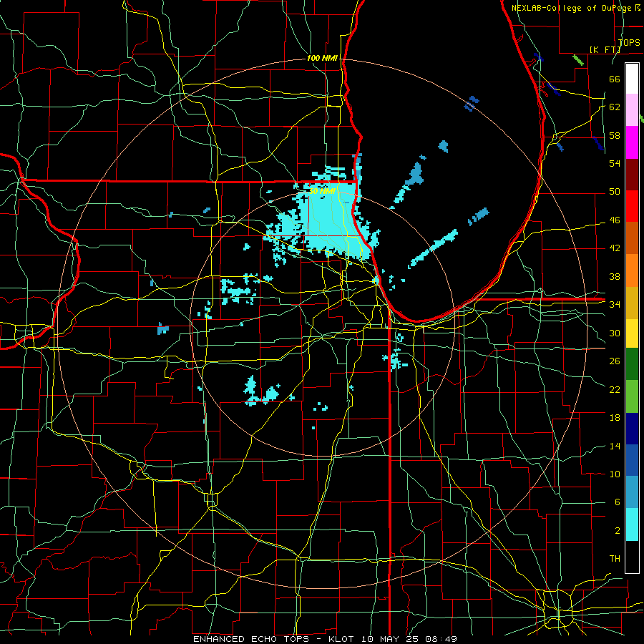Click the '50 NMI' range ring label
The height and width of the screenshot is (644, 644).
point(322,191)
